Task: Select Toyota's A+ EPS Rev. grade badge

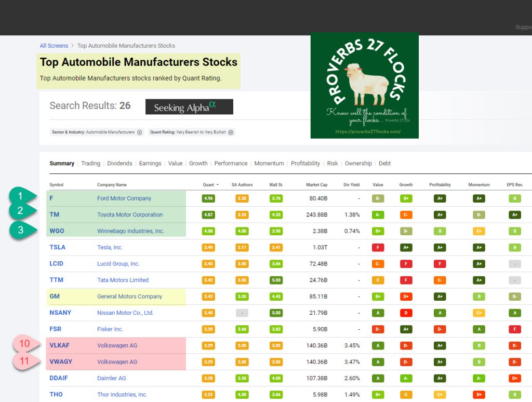Action: 514,215
